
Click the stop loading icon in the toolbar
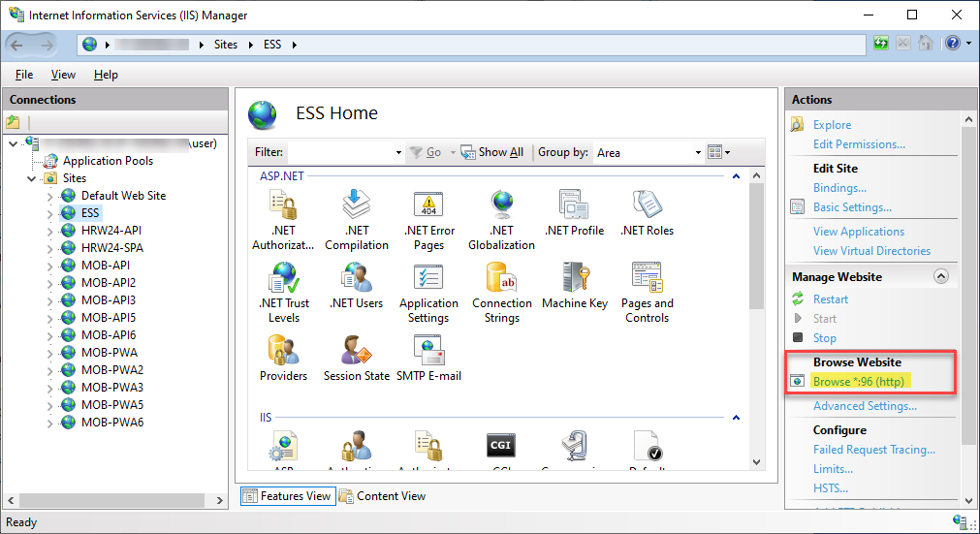[903, 43]
